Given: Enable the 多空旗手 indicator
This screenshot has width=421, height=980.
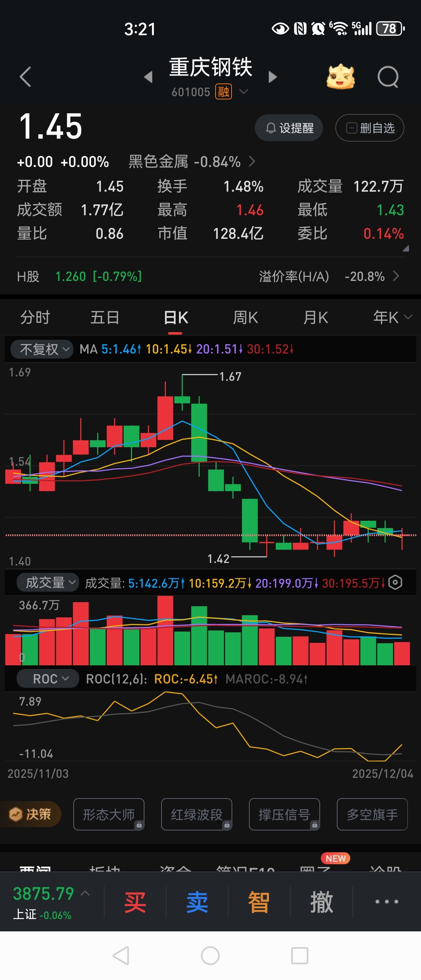Looking at the screenshot, I should point(372,814).
